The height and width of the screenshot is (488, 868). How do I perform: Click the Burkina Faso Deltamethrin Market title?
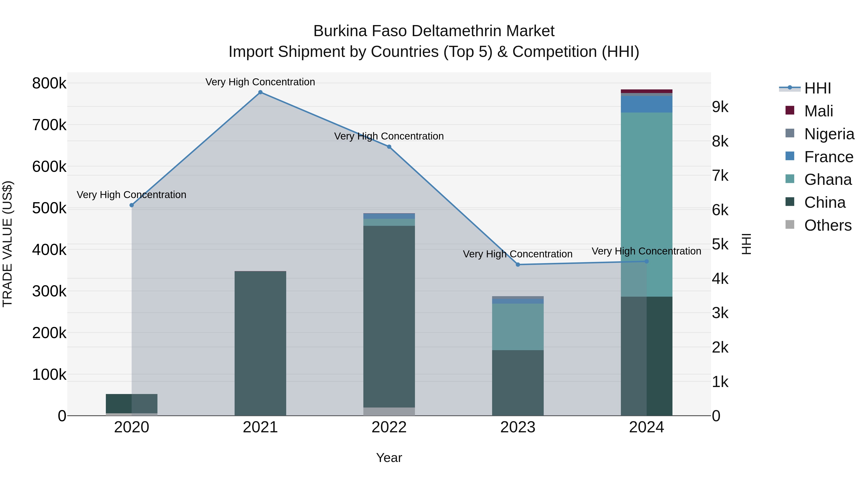(434, 31)
